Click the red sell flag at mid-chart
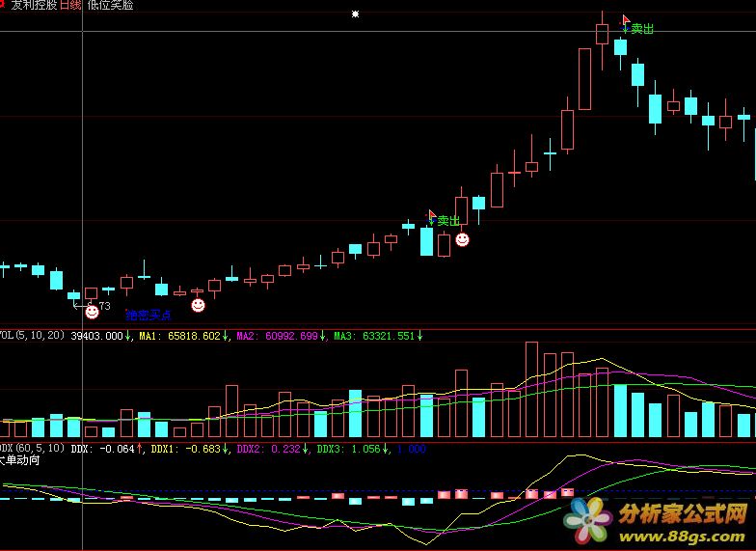Screen dimensions: 756x551 point(432,213)
